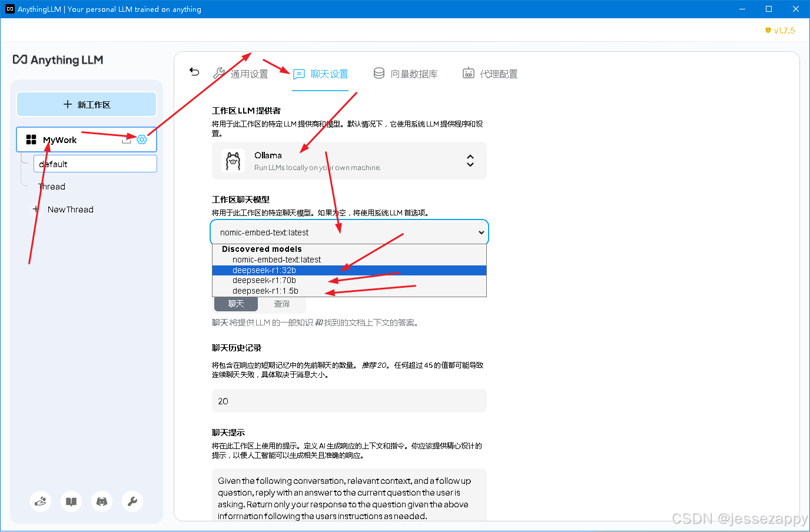Open MyWork workspace settings gear
The height and width of the screenshot is (532, 810).
(142, 139)
